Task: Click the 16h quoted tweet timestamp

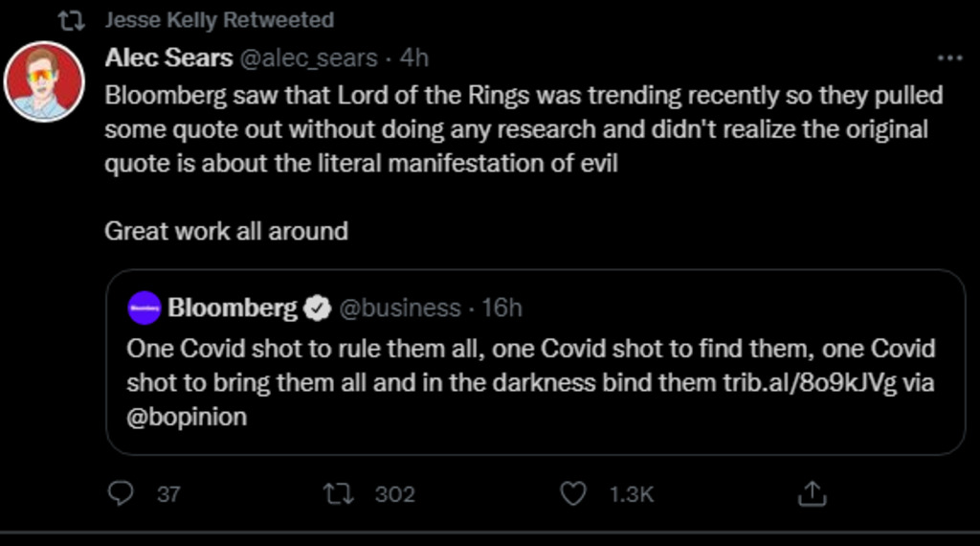Action: [x=501, y=307]
